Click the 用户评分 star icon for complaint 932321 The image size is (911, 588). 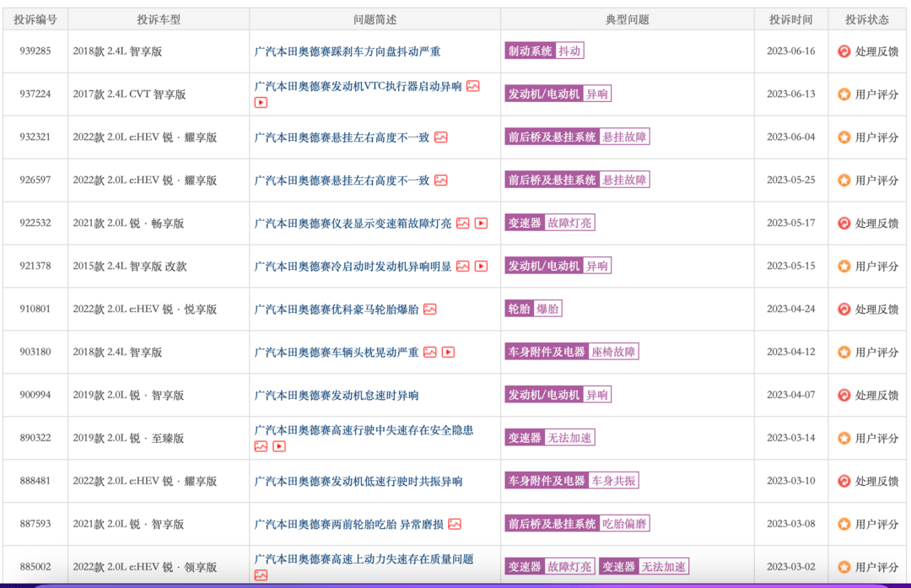point(844,138)
